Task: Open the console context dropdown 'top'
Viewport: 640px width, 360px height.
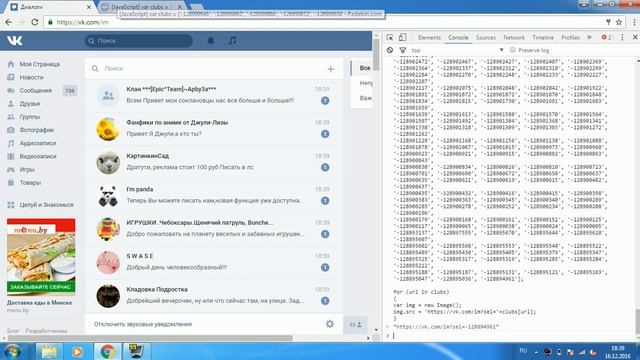Action: (457, 50)
